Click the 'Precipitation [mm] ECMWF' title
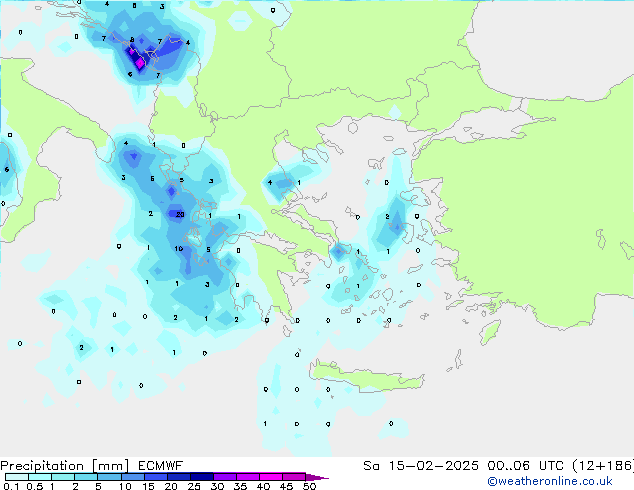 pos(92,466)
